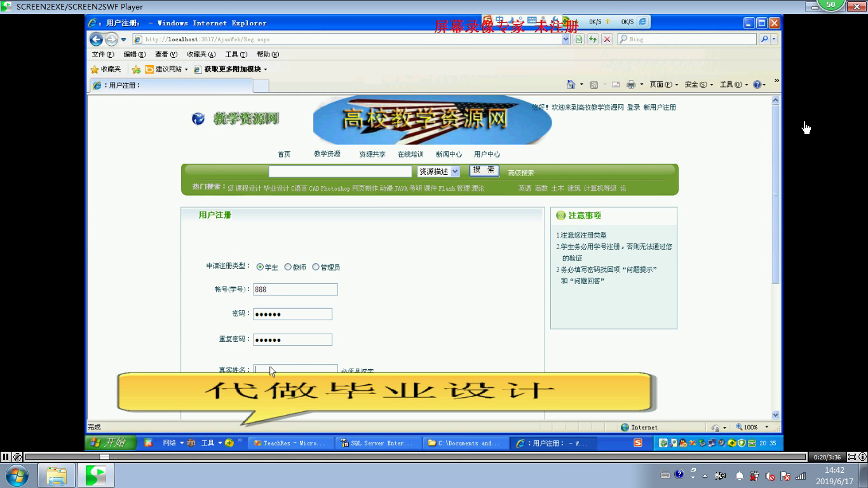Viewport: 868px width, 488px height.
Task: Click the 首页 navigation link
Action: tap(284, 154)
